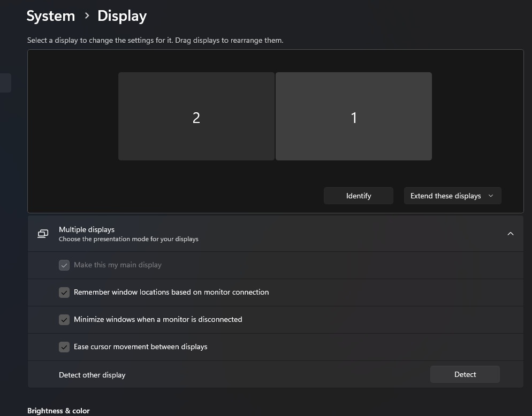Click Choose the presentation mode subtitle
This screenshot has width=532, height=416.
click(128, 239)
